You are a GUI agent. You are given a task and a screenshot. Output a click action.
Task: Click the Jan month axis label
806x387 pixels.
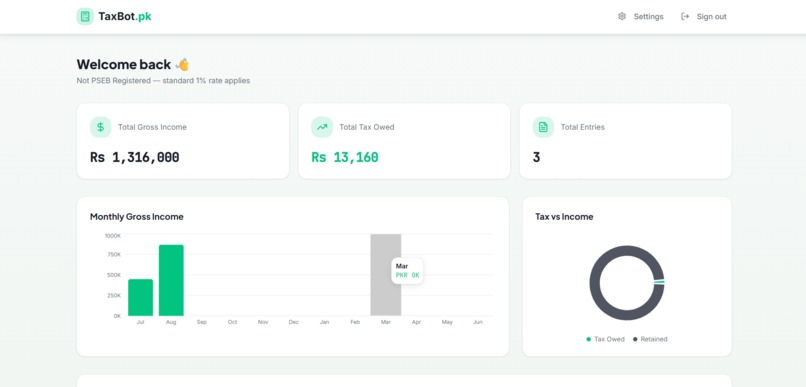point(324,322)
